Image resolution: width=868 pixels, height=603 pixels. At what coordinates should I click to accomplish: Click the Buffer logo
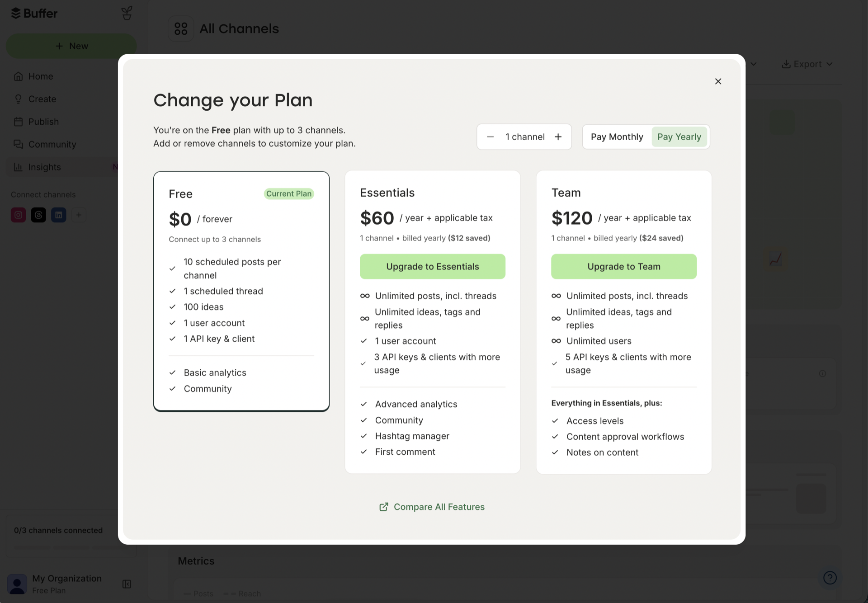coord(34,13)
